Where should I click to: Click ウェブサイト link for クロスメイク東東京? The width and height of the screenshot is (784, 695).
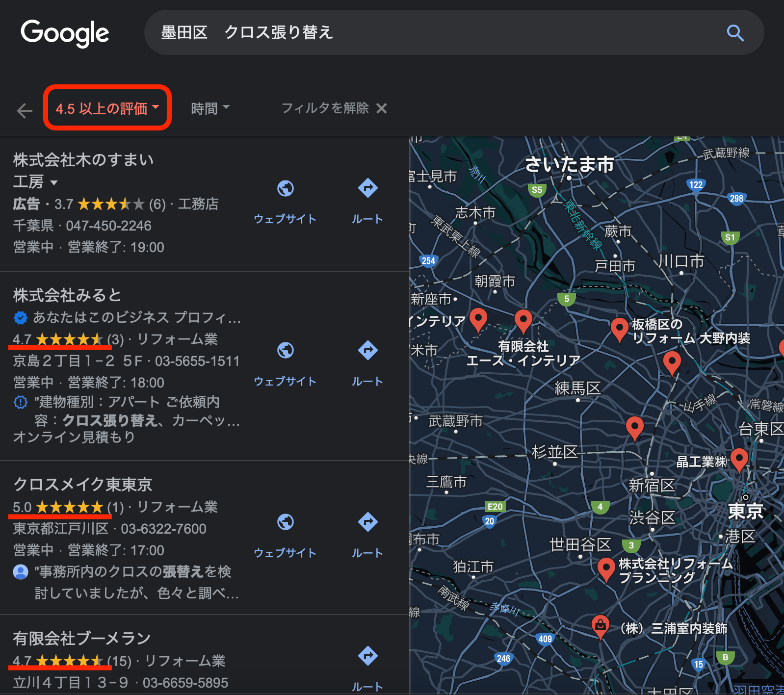pos(285,553)
